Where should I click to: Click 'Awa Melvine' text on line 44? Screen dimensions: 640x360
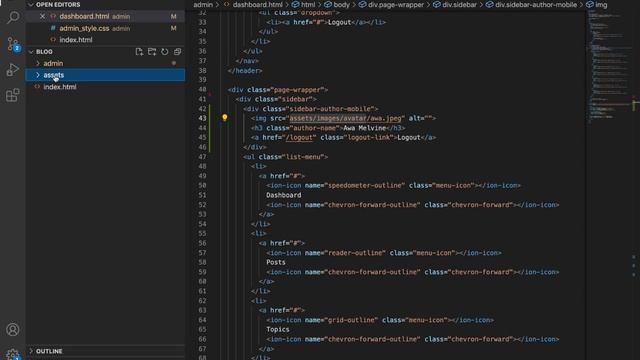coord(364,128)
